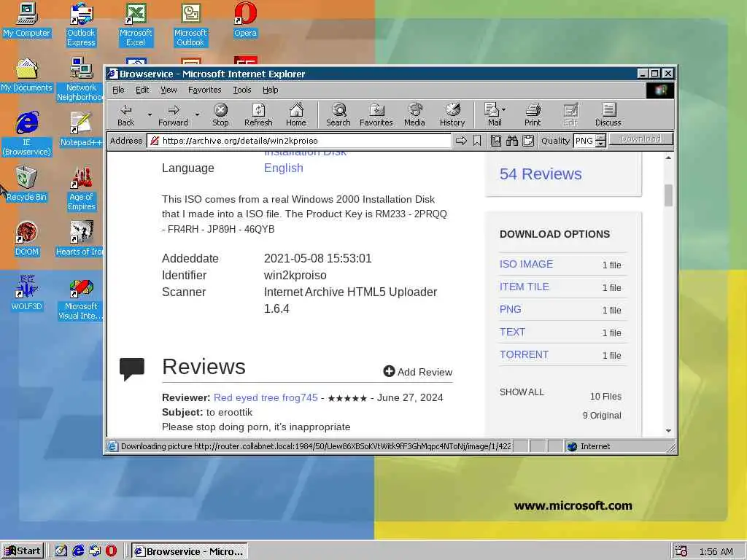Launch Opera from the Quick Launch bar

pyautogui.click(x=111, y=551)
